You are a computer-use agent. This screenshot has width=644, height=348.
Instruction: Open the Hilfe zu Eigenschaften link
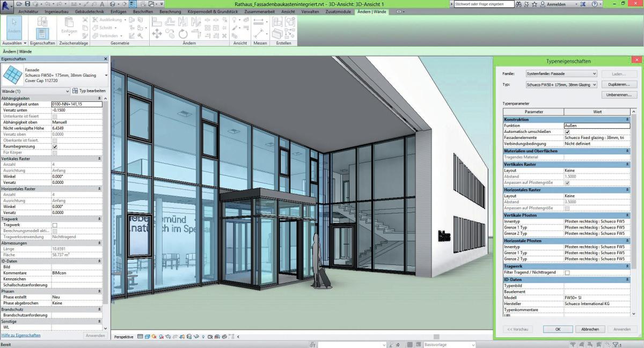coord(21,335)
